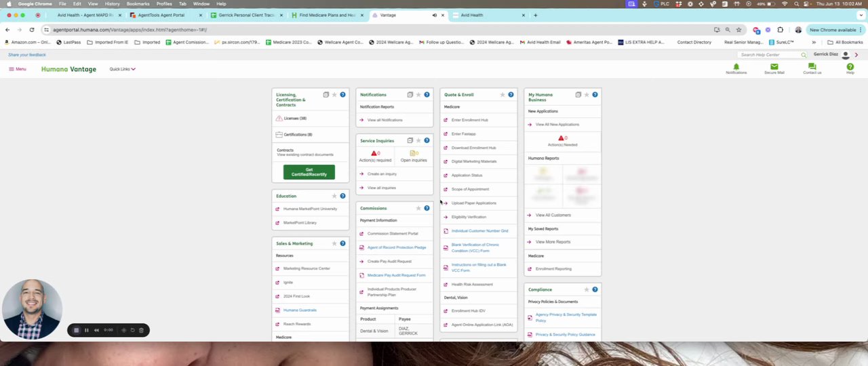Show hidden bookmarks with the chevron
Screen dimensions: 868x366
(x=814, y=42)
